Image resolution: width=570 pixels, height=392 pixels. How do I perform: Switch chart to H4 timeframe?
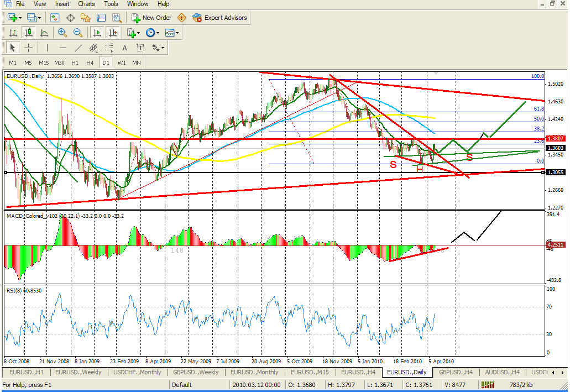click(90, 62)
